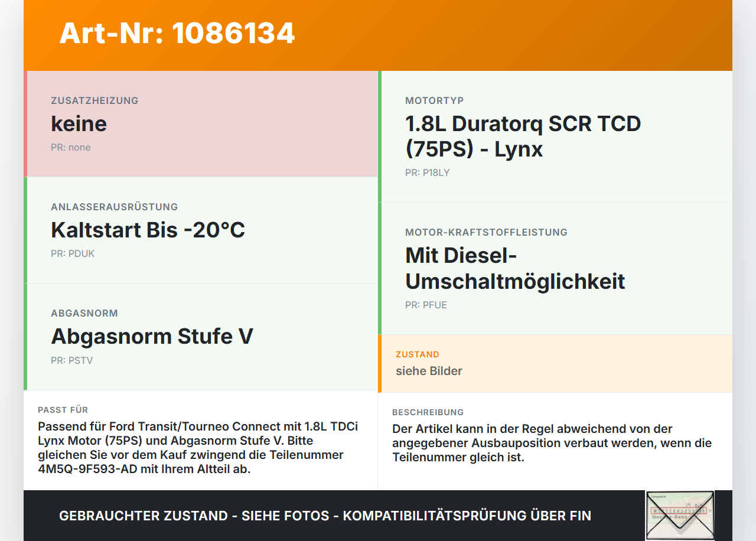Select the 'PR: P18LY' code

click(x=428, y=172)
